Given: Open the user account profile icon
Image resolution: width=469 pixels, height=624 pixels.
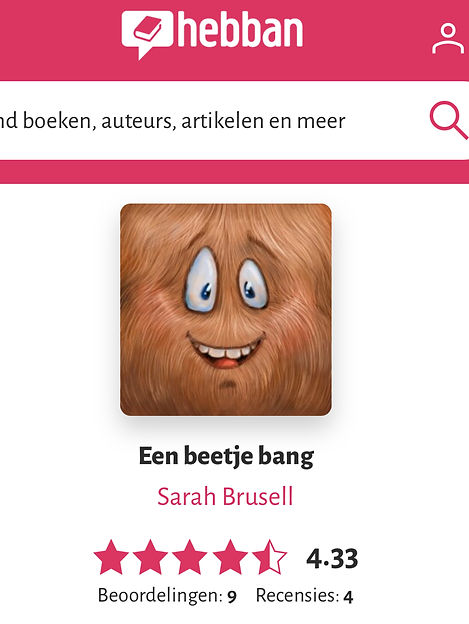Looking at the screenshot, I should (448, 38).
